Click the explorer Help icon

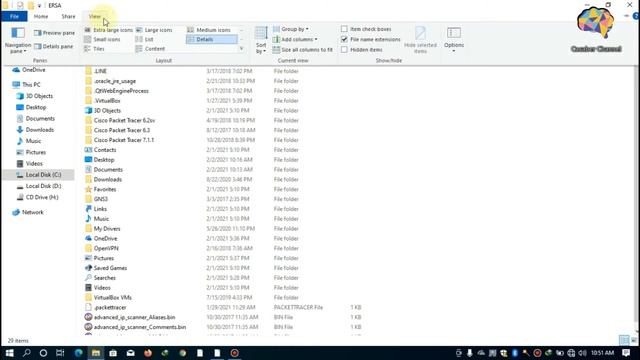(x=636, y=16)
